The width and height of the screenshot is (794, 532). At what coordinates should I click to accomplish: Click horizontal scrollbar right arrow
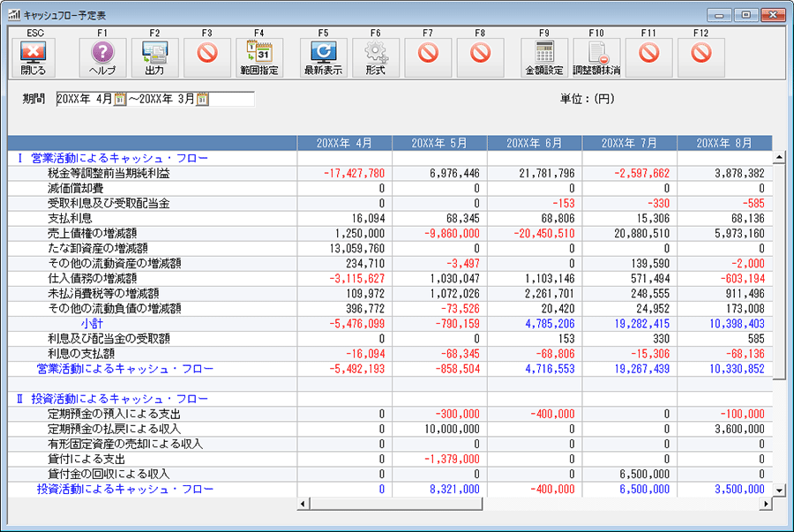766,504
